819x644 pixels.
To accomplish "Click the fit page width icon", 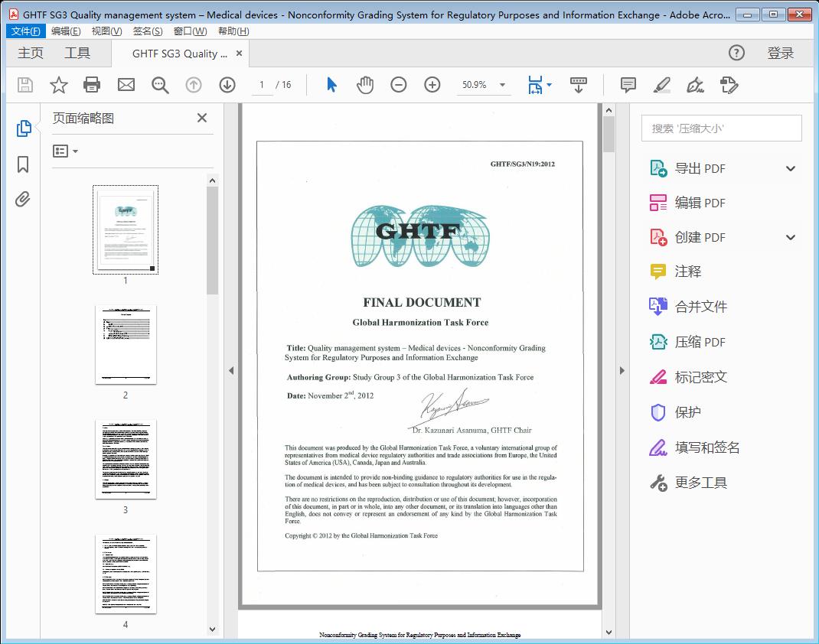I will point(535,85).
